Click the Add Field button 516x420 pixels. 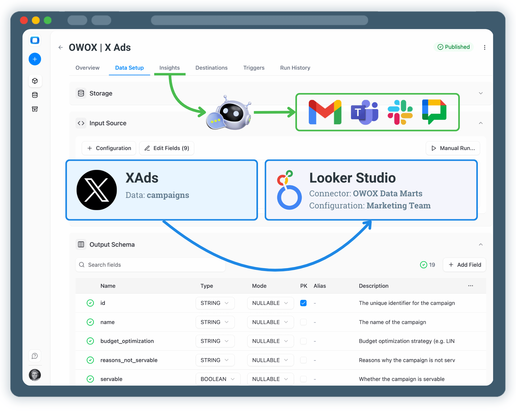[464, 265]
